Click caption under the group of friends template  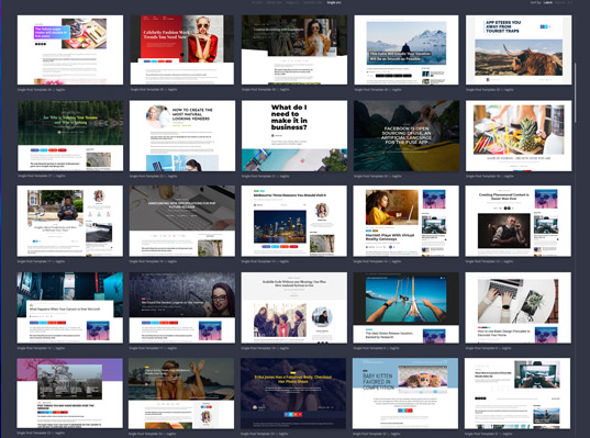(265, 348)
